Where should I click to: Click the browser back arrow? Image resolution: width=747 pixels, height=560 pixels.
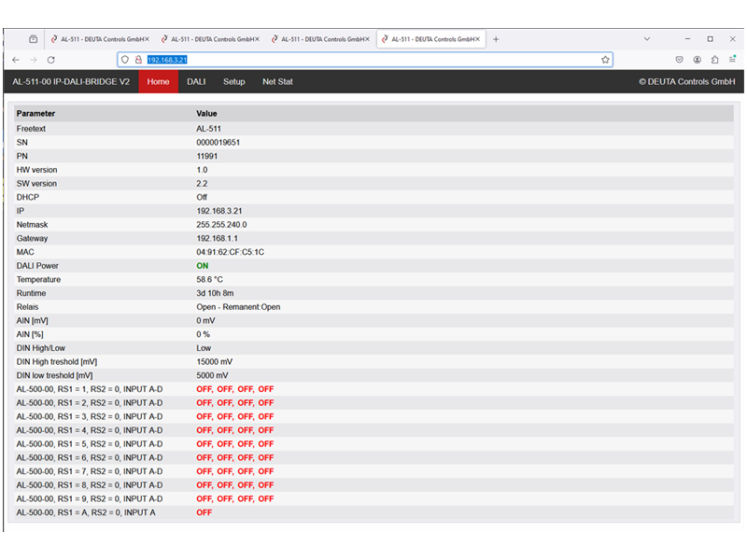pyautogui.click(x=16, y=60)
